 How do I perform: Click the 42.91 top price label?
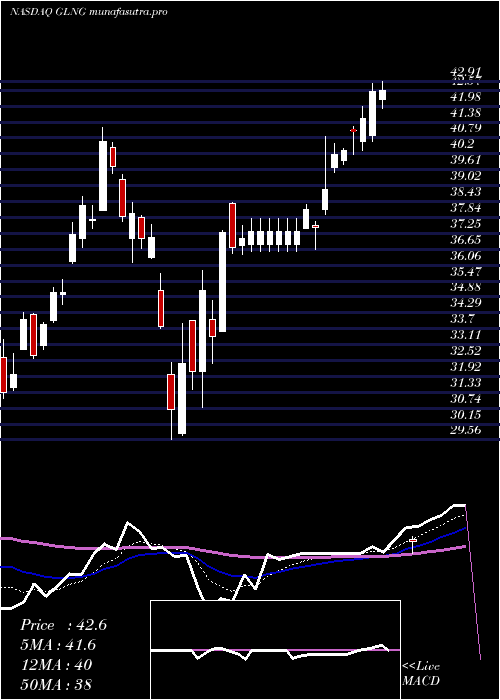tap(465, 73)
